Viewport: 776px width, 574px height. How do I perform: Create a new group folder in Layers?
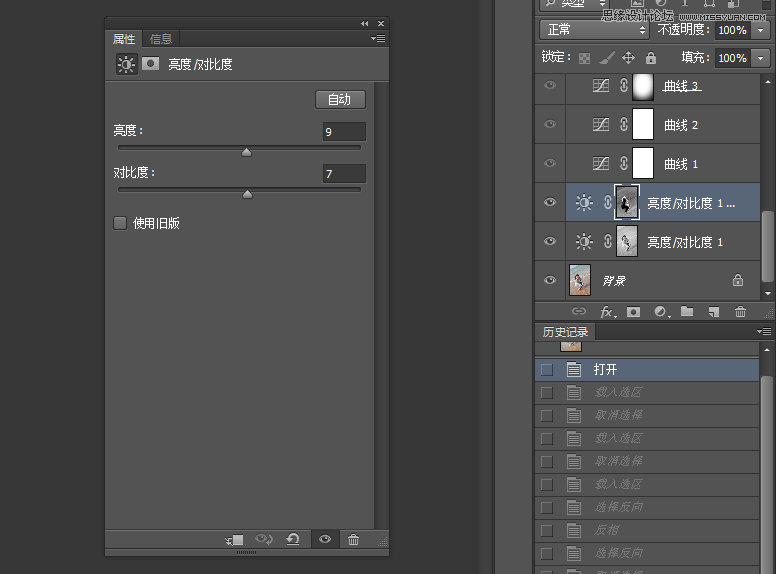click(687, 312)
